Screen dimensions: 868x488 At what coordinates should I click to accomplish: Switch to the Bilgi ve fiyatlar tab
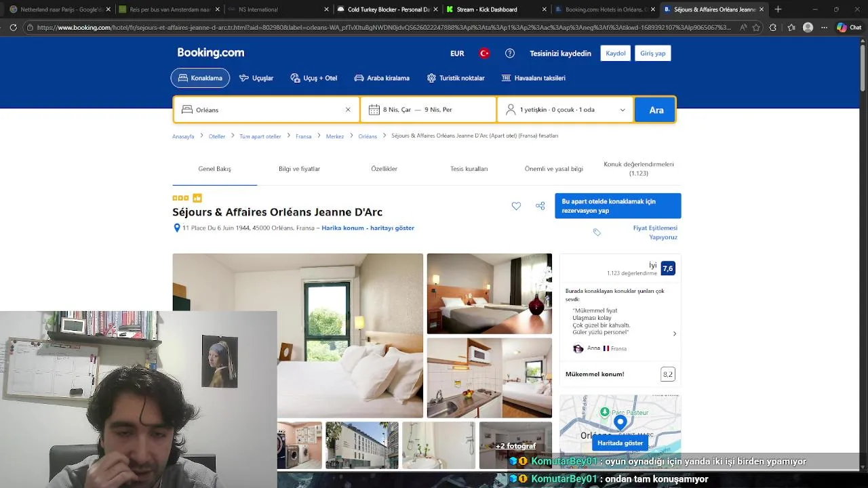(x=299, y=169)
